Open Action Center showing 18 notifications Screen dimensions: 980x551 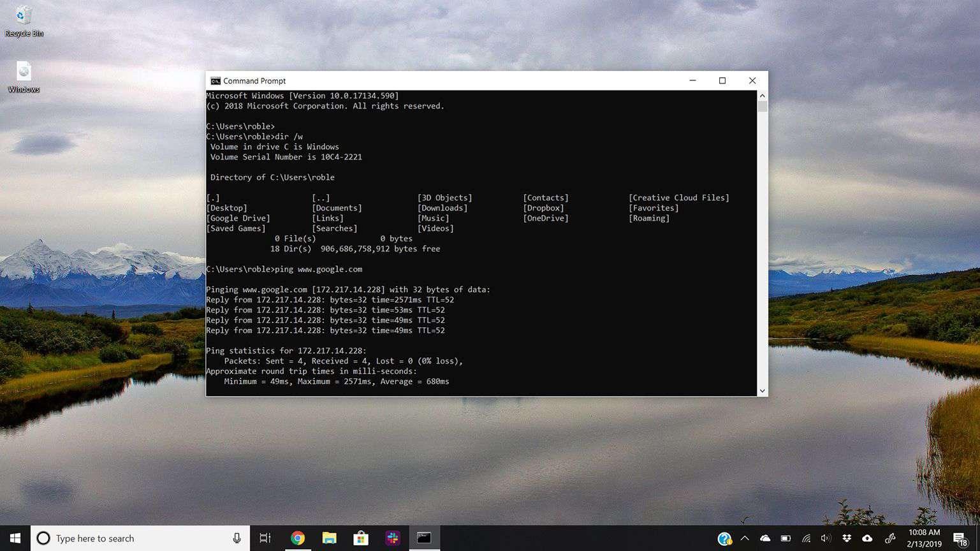click(961, 538)
